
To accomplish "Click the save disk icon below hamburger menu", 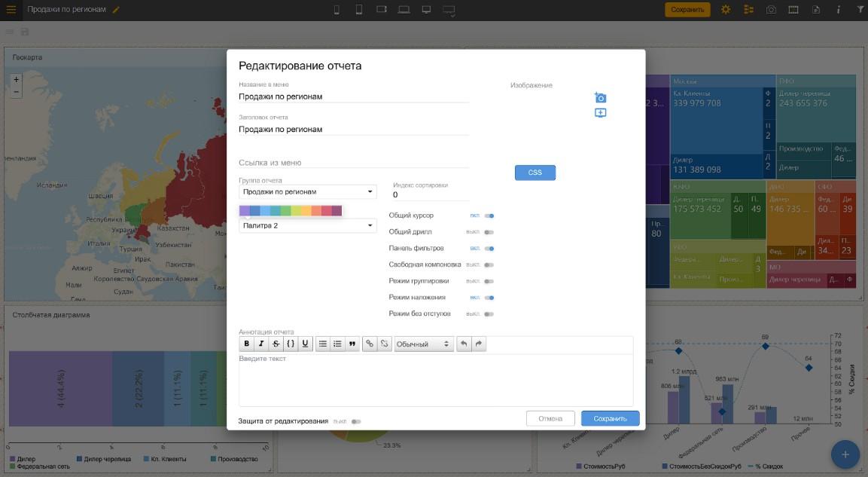I will coord(25,32).
